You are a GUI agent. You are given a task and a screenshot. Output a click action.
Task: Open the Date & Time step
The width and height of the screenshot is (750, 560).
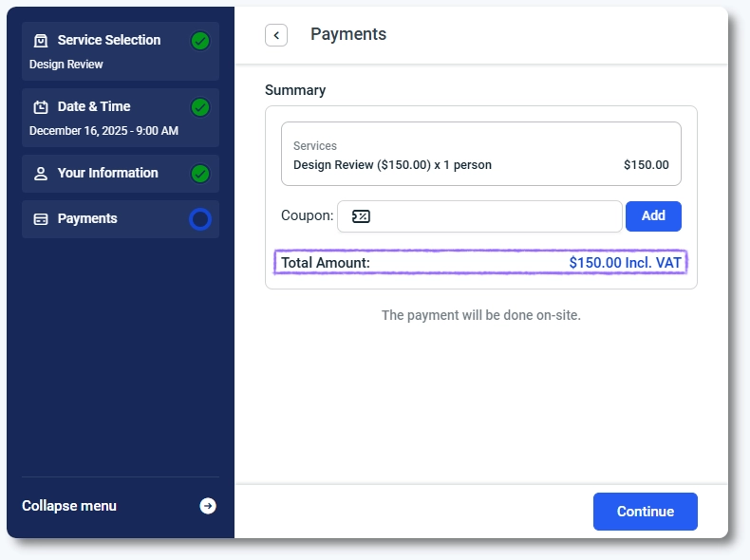pos(94,107)
